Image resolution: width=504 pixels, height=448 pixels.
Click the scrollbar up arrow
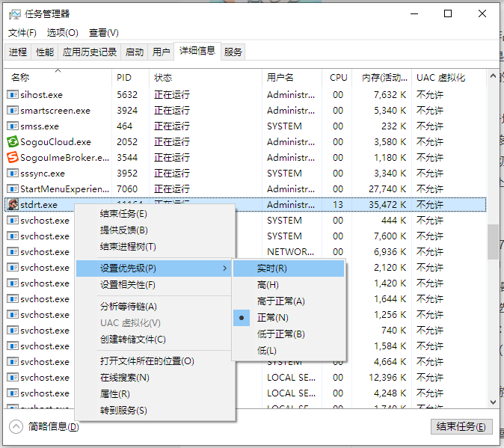[493, 76]
